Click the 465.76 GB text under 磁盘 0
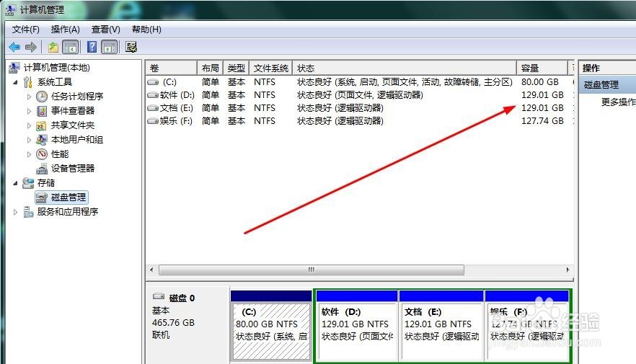636x364 pixels. click(x=173, y=323)
